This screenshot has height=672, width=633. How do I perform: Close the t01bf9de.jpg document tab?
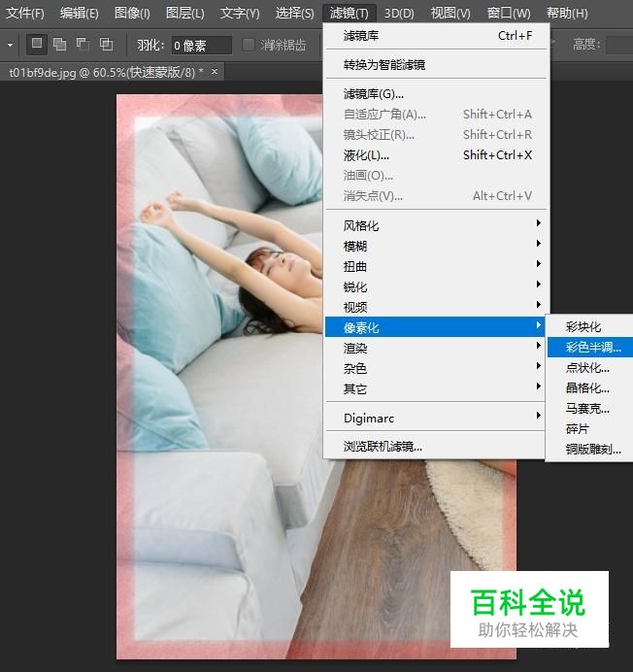[215, 71]
